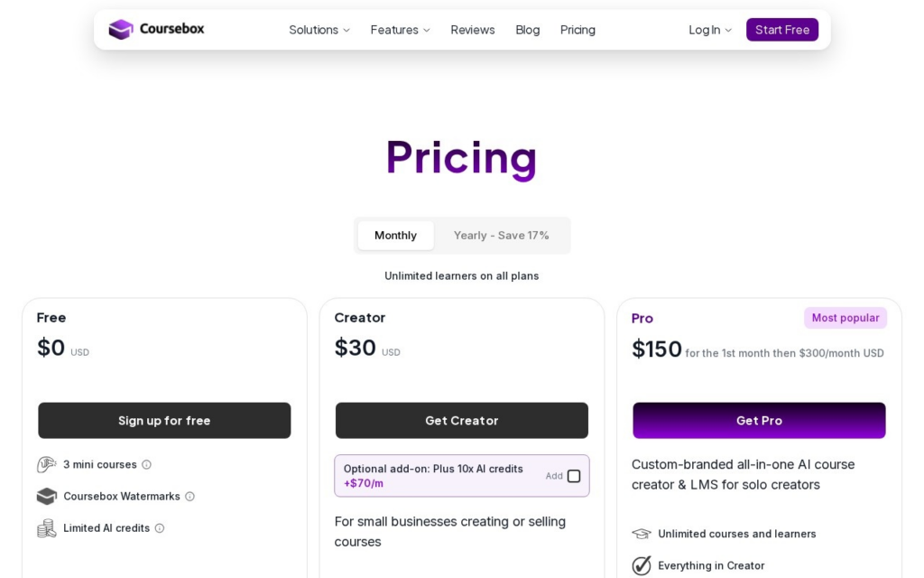Open the Blog page from navigation
This screenshot has height=578, width=924.
tap(527, 30)
